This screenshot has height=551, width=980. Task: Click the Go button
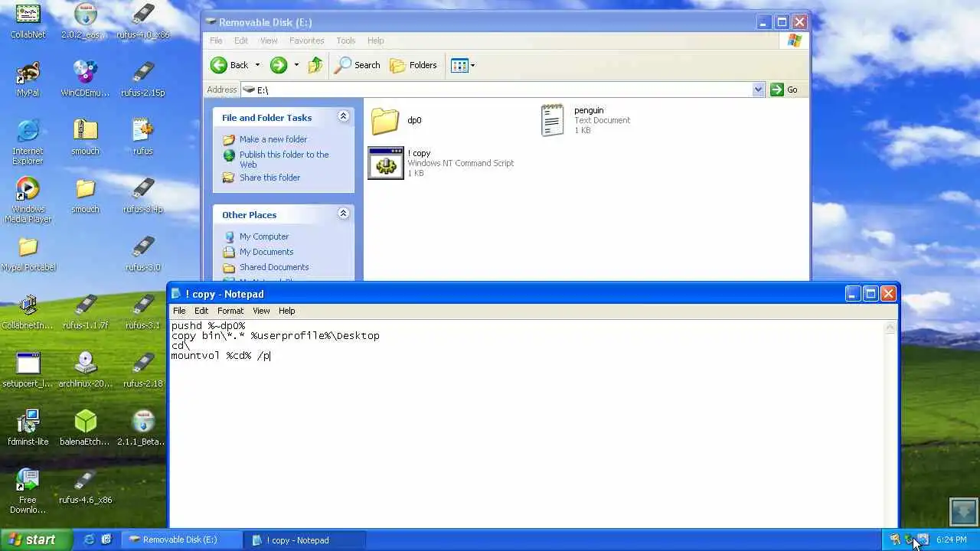(784, 90)
